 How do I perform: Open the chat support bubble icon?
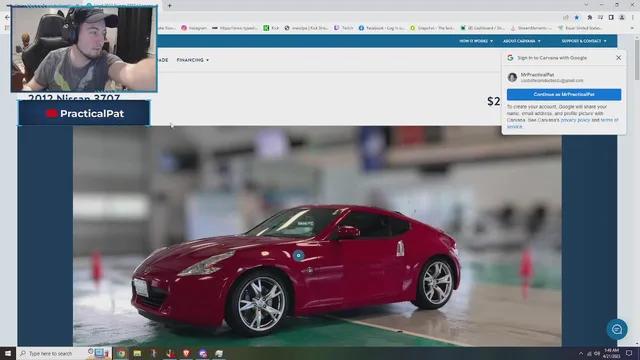[x=617, y=329]
